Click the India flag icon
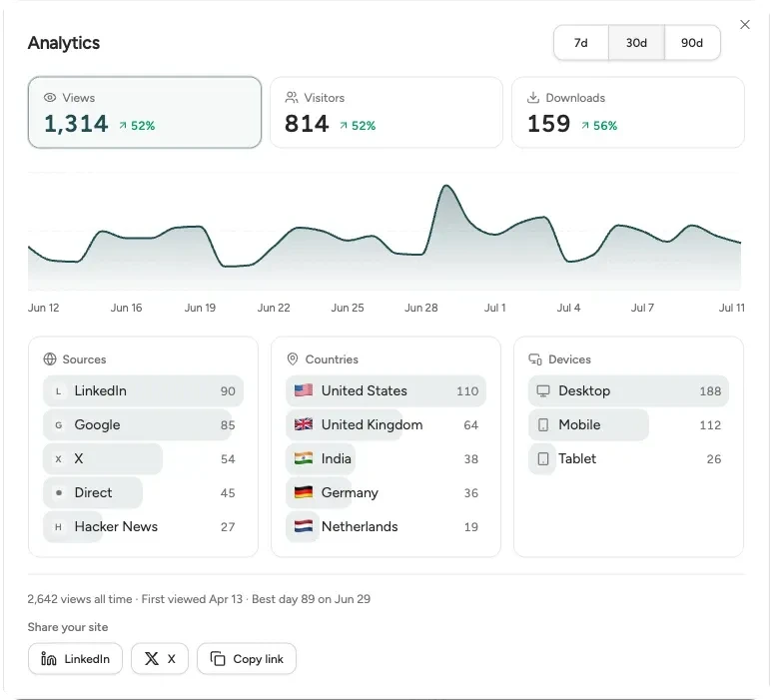 (304, 458)
